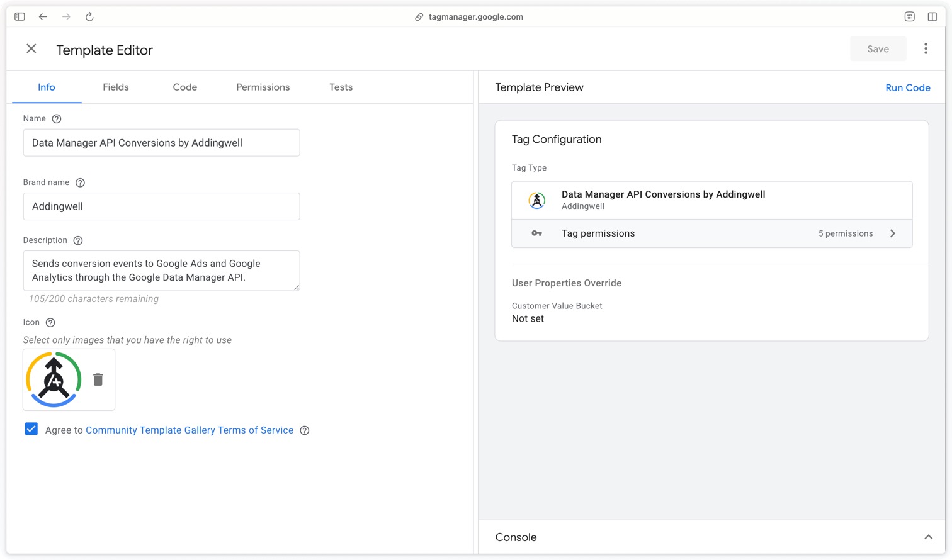Click the 'User Properties Override' heading

567,283
